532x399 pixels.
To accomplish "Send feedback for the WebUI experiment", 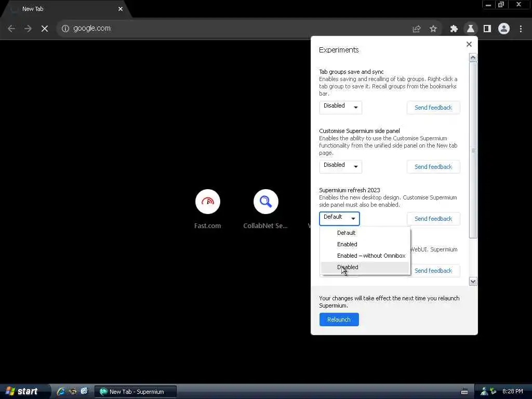I will pos(433,271).
